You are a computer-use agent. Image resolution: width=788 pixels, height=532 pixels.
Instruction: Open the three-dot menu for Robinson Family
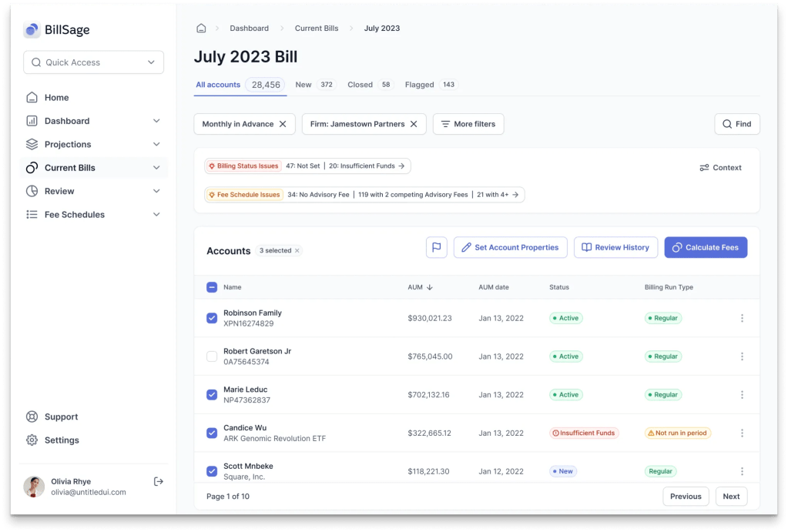742,318
